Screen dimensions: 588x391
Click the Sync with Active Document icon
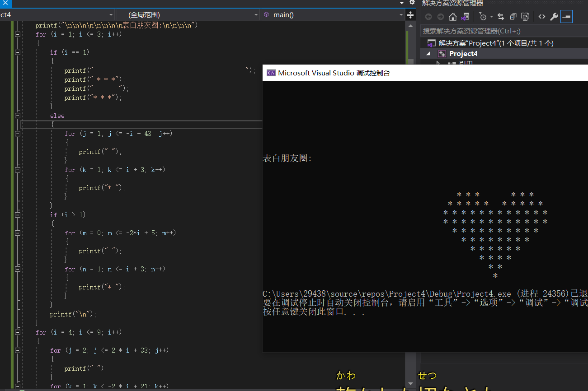point(501,17)
